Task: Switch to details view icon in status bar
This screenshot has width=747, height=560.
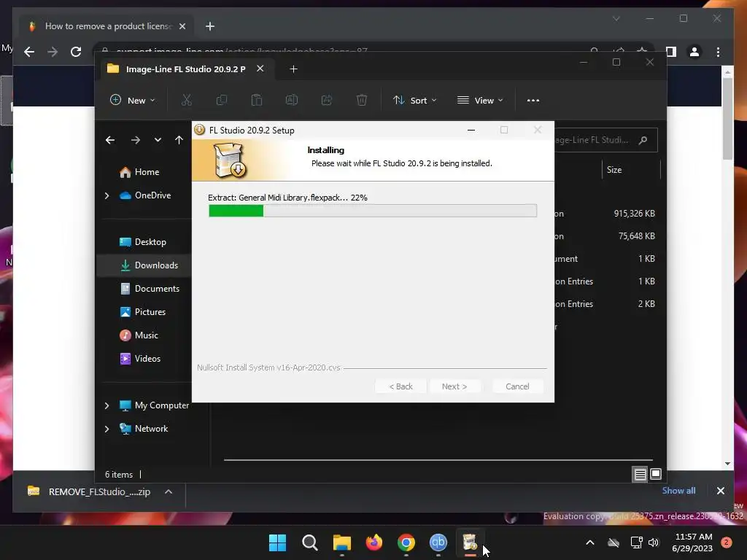Action: (640, 474)
